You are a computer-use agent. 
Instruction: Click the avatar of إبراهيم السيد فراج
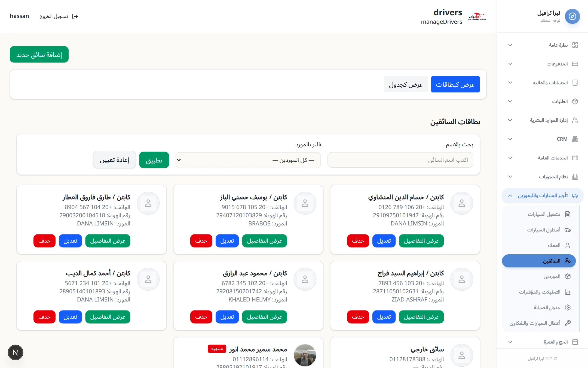tap(462, 279)
